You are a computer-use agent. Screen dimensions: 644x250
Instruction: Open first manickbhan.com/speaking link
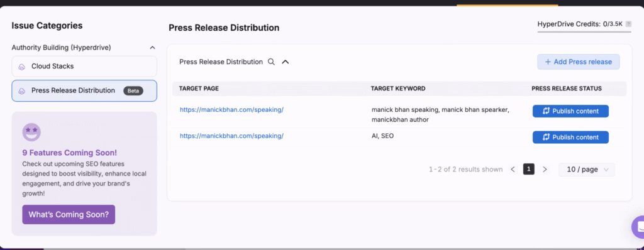(231, 110)
